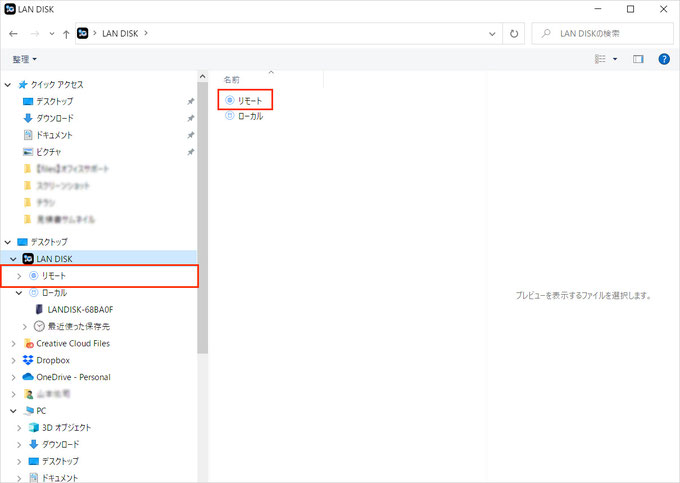Open Dropbox in the tree
The width and height of the screenshot is (680, 483).
tap(53, 360)
